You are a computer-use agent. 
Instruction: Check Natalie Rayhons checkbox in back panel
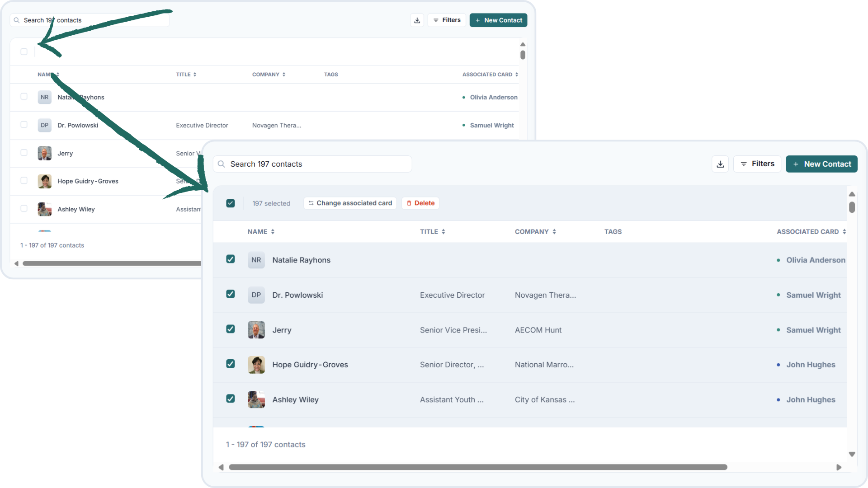click(x=24, y=96)
